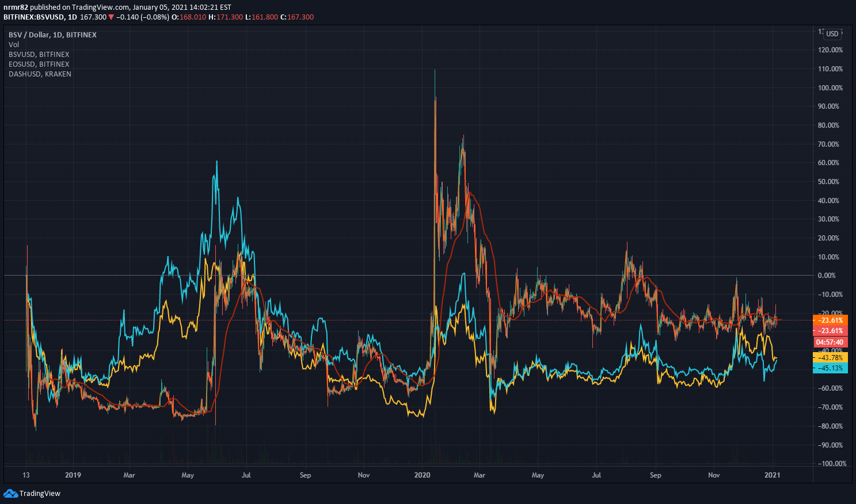The image size is (856, 504).
Task: Click the O:168.010 open value
Action: click(189, 17)
